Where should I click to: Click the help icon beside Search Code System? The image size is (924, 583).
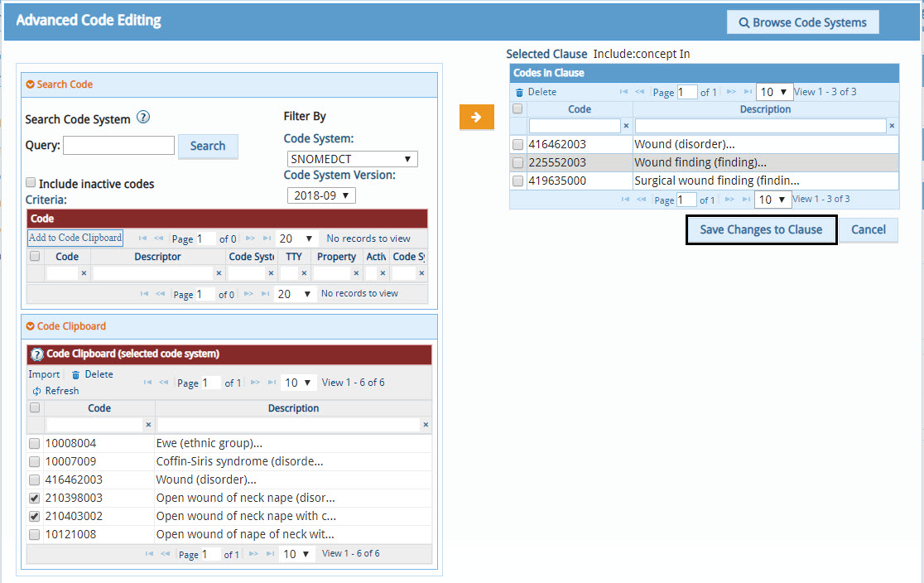143,118
